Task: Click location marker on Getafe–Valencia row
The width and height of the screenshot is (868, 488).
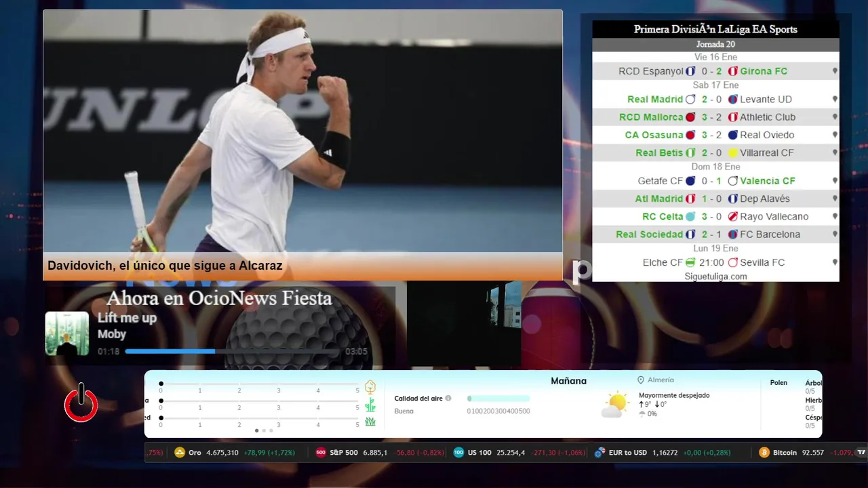Action: point(835,181)
